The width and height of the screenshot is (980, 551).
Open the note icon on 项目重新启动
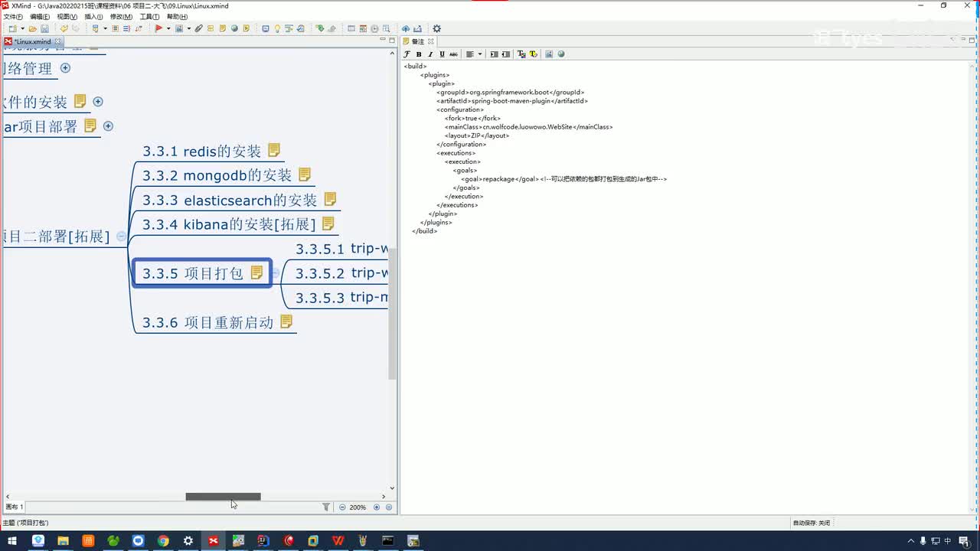[286, 321]
